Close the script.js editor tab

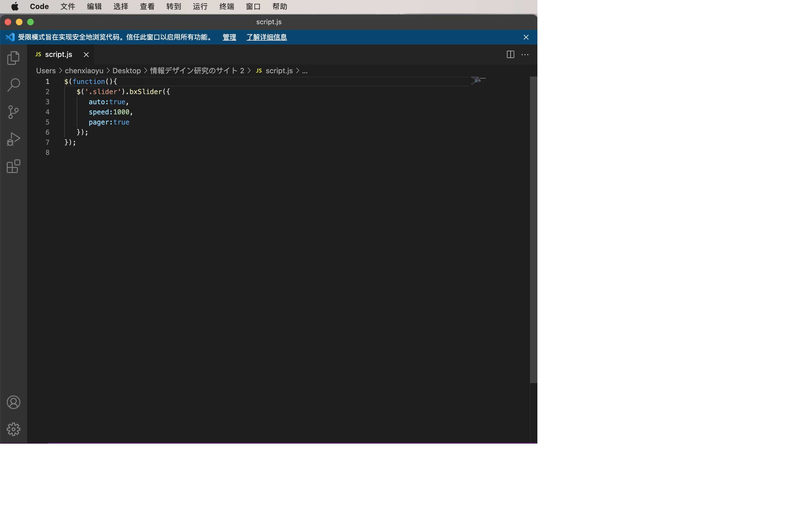tap(86, 55)
